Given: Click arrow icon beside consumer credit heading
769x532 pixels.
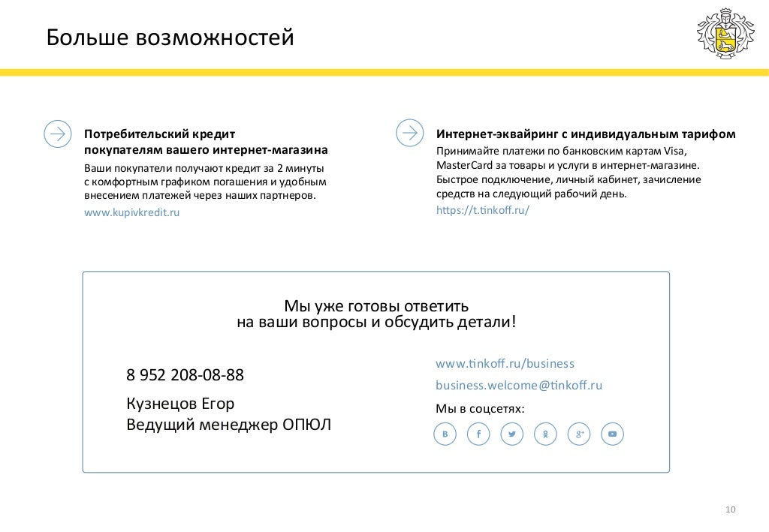Looking at the screenshot, I should (58, 134).
